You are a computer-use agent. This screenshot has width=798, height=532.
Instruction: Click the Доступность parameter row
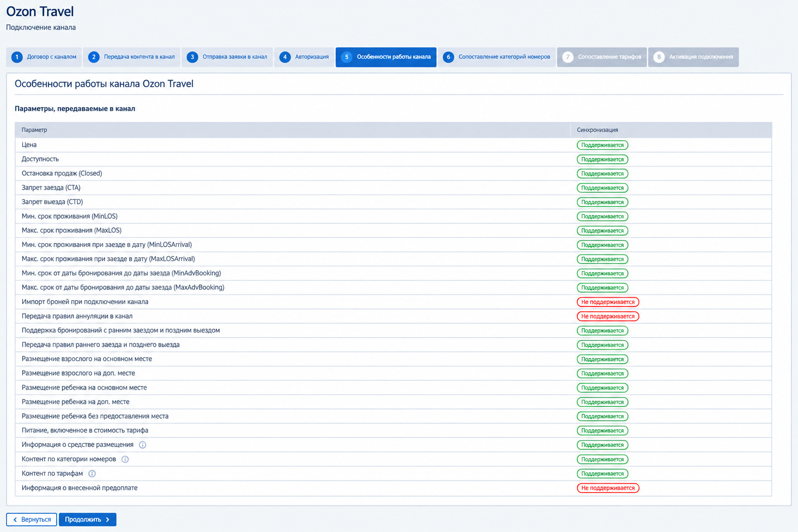pyautogui.click(x=393, y=159)
